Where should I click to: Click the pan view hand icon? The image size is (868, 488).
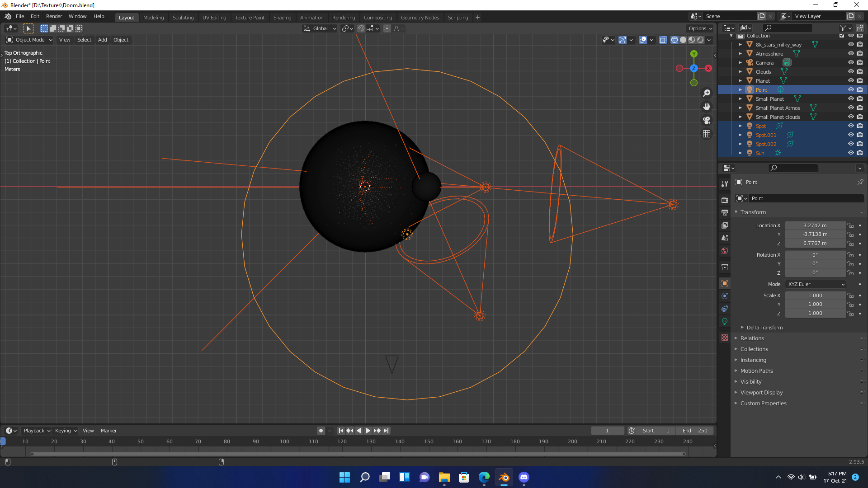pos(707,107)
